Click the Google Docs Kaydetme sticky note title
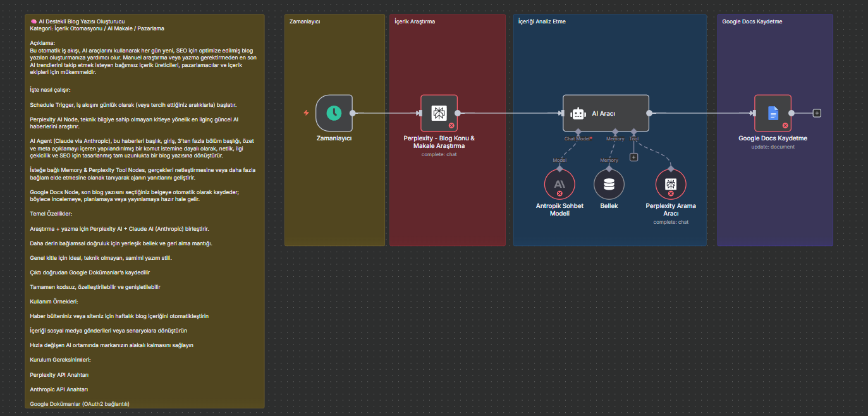868x416 pixels. point(752,21)
